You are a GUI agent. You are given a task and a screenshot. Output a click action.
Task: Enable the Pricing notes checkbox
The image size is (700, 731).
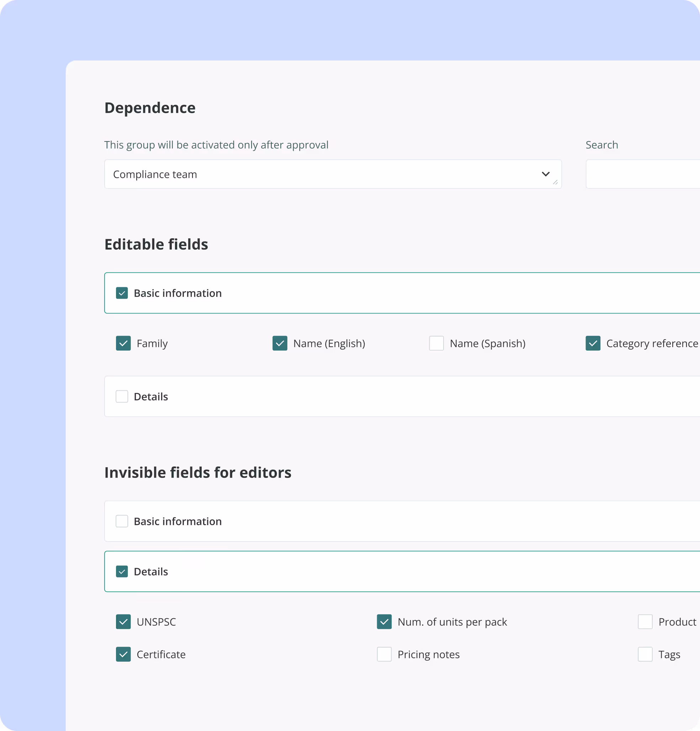pos(384,654)
